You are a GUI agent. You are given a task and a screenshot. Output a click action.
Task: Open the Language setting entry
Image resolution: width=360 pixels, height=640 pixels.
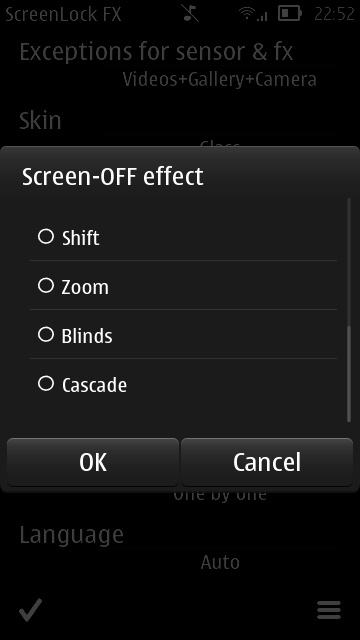click(180, 547)
